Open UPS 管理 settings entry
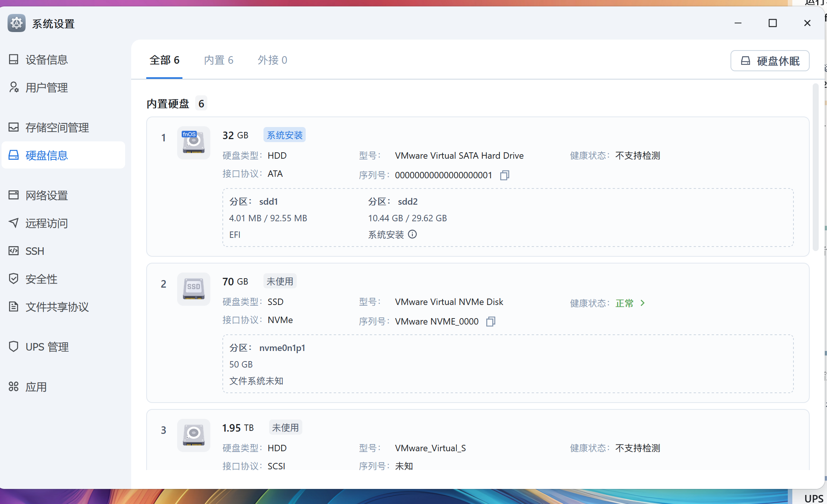 (63, 347)
